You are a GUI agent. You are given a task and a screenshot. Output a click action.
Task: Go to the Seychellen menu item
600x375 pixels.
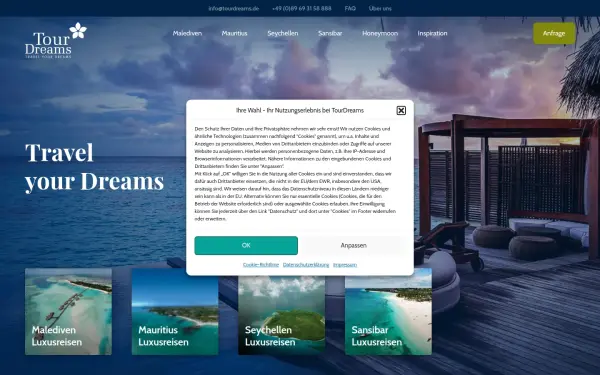tap(282, 33)
